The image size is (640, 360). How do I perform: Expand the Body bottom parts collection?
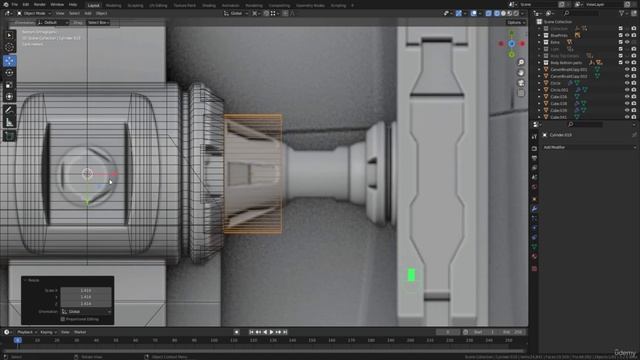click(539, 62)
